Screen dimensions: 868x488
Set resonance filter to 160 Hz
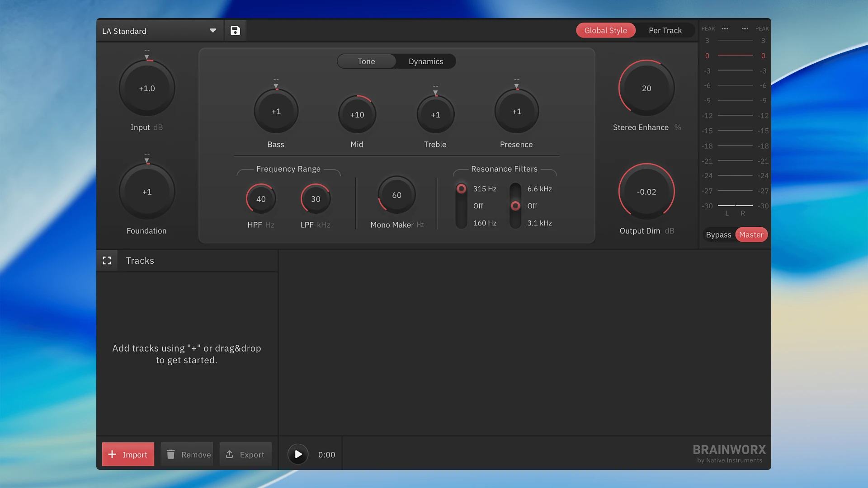(x=484, y=223)
